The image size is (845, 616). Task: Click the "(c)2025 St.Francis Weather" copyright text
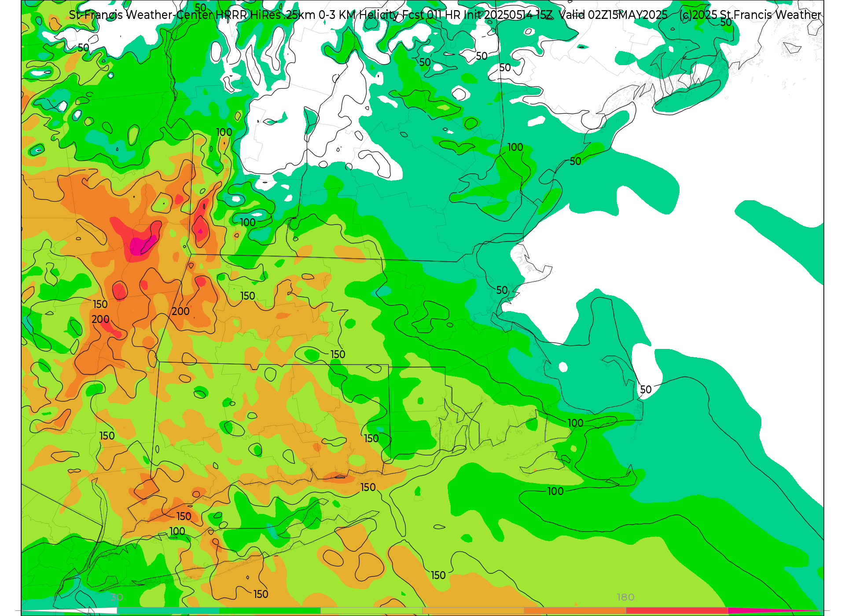tap(750, 15)
